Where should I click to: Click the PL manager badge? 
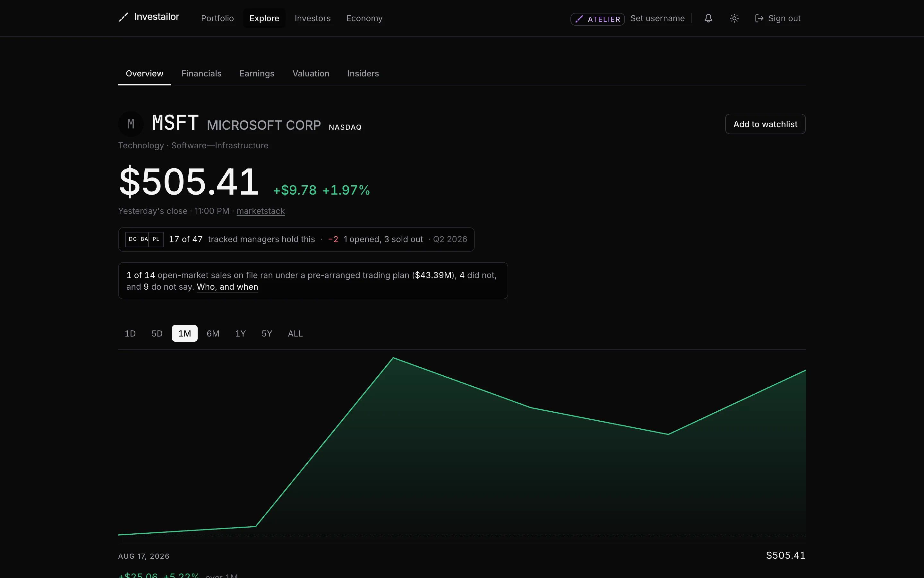click(156, 239)
